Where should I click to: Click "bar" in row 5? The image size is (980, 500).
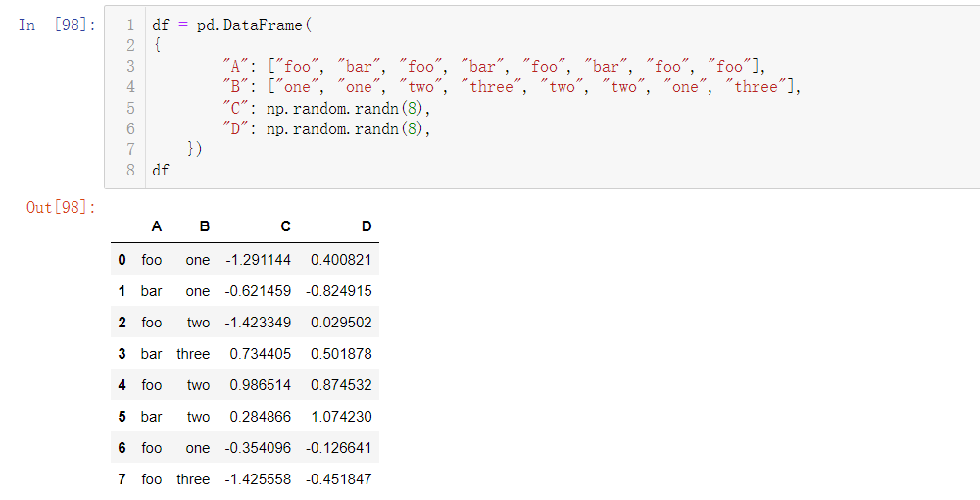coord(151,417)
